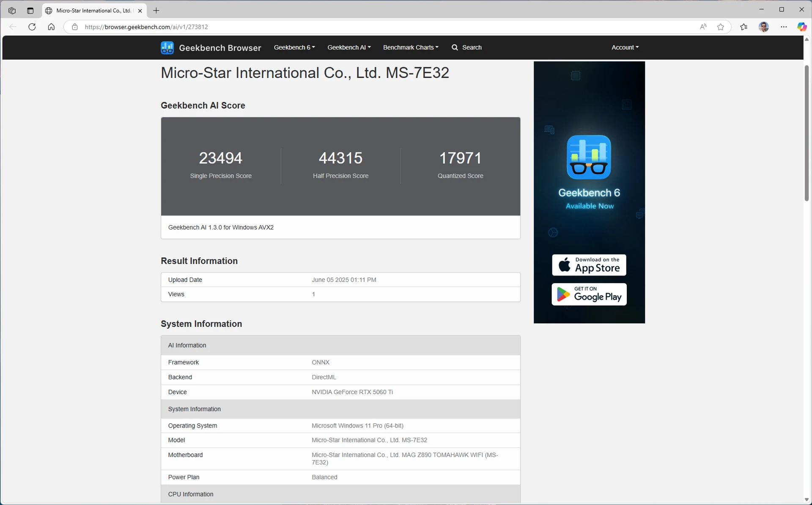The height and width of the screenshot is (505, 812).
Task: Expand the Geekbench 6 dropdown menu
Action: [294, 47]
